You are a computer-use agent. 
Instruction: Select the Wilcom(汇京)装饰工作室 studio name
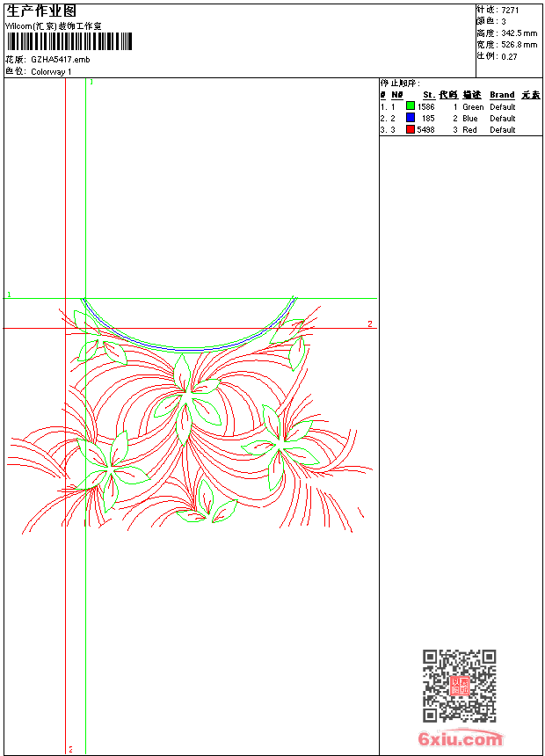[x=54, y=26]
